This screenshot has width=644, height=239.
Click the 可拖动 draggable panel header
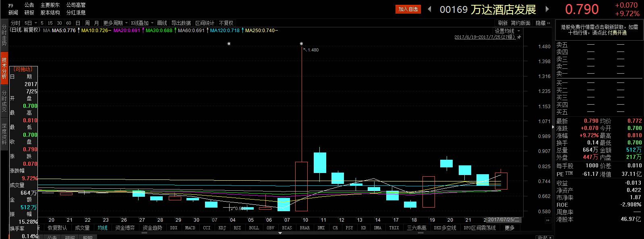[23, 69]
